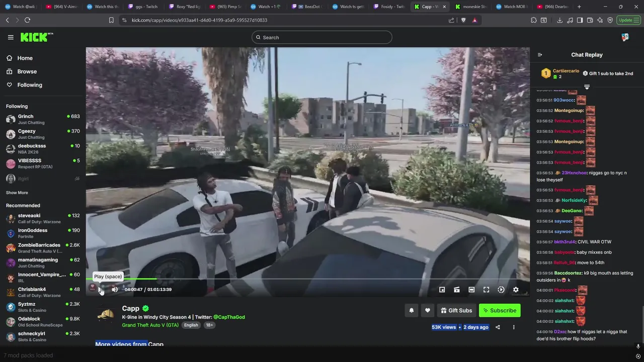Click in the Search field
This screenshot has height=362, width=644.
click(x=322, y=37)
